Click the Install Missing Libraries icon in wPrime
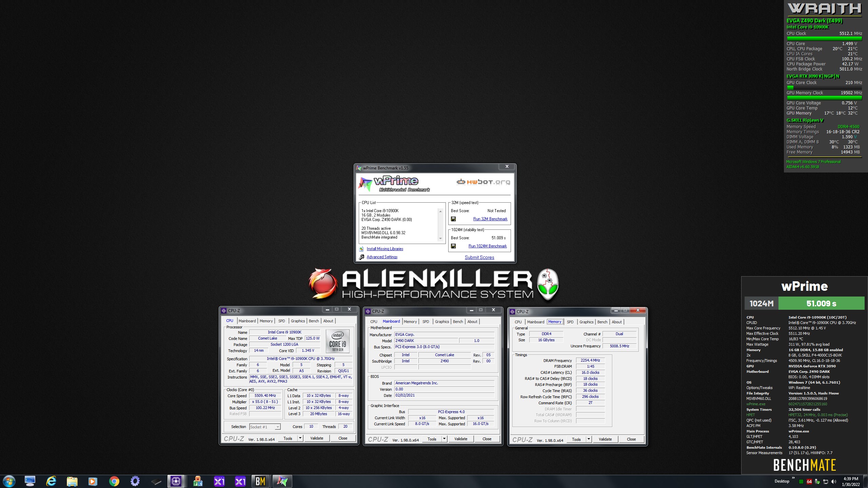This screenshot has height=488, width=868. coord(361,249)
